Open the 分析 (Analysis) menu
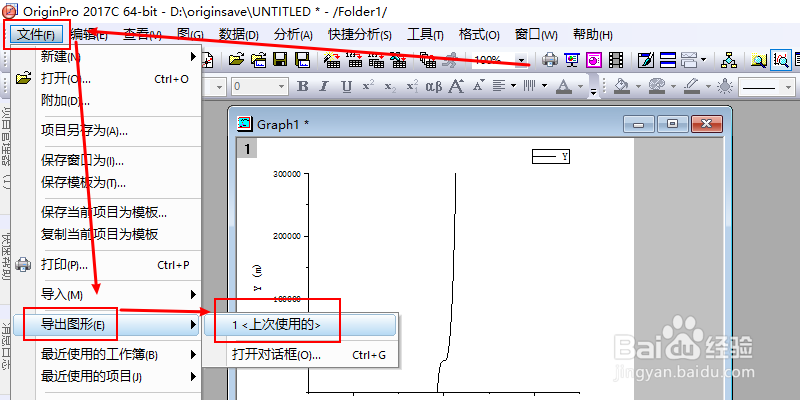 293,35
